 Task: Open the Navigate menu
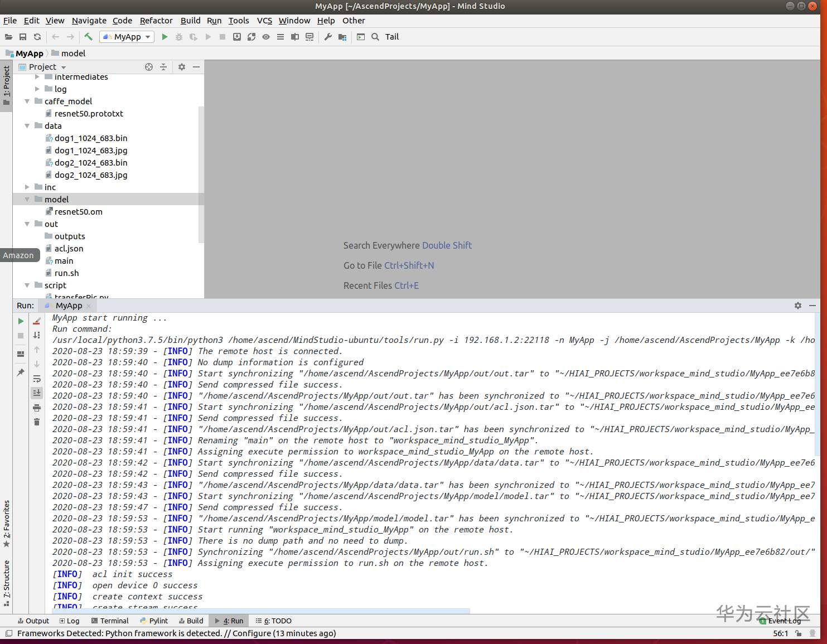pyautogui.click(x=89, y=21)
